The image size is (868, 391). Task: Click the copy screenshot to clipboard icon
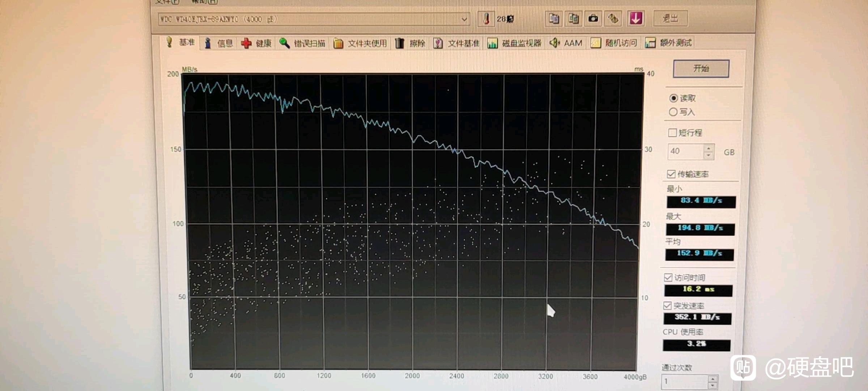tap(573, 18)
